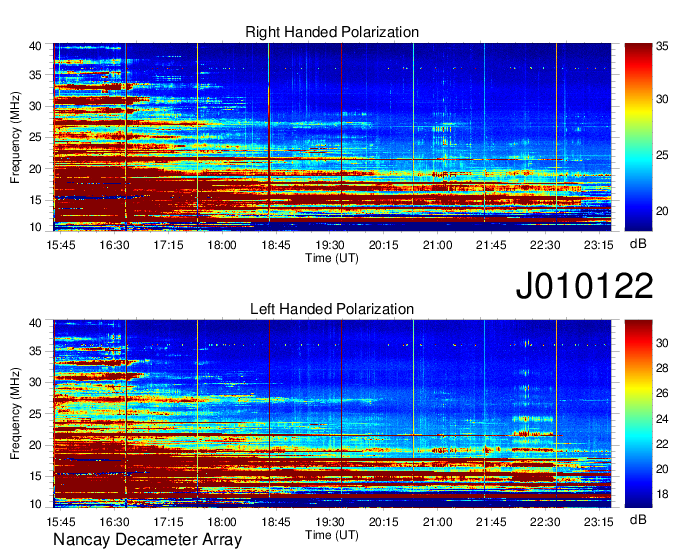Click the Left Handed spectrogram image
Viewport: 680px width, 552px height.
point(332,414)
